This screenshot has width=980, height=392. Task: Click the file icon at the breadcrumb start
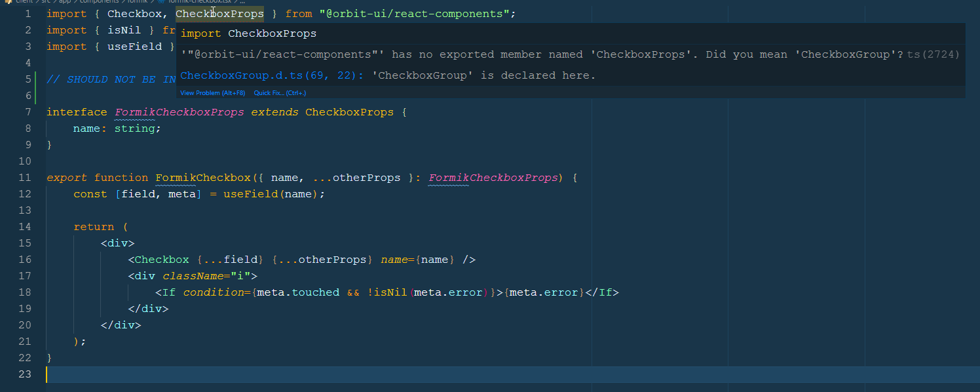pos(8,3)
